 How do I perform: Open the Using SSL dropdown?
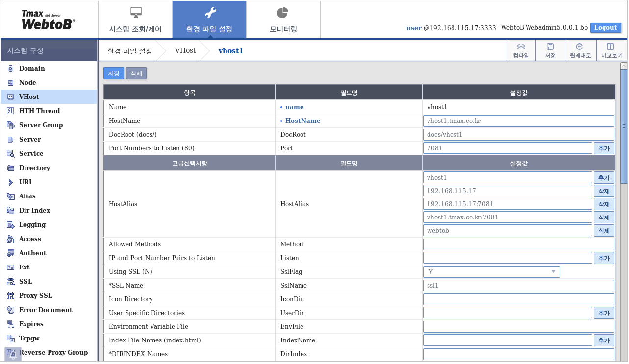point(491,272)
